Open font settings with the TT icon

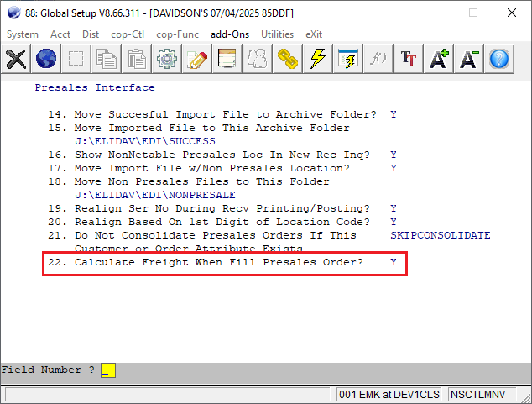(409, 59)
